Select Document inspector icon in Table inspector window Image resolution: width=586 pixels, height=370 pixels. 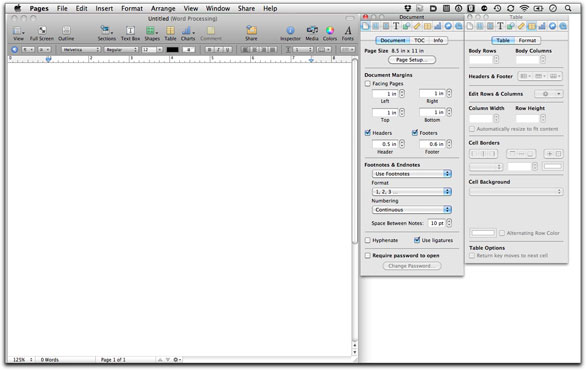[470, 26]
